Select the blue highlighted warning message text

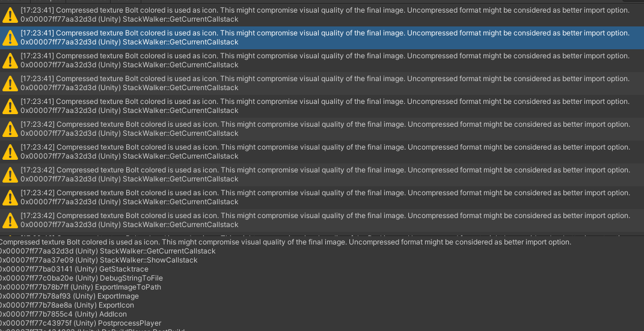(325, 33)
